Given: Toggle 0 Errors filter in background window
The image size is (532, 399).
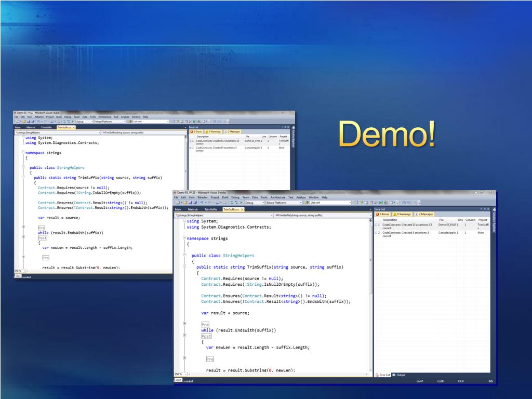Looking at the screenshot, I should coord(196,131).
